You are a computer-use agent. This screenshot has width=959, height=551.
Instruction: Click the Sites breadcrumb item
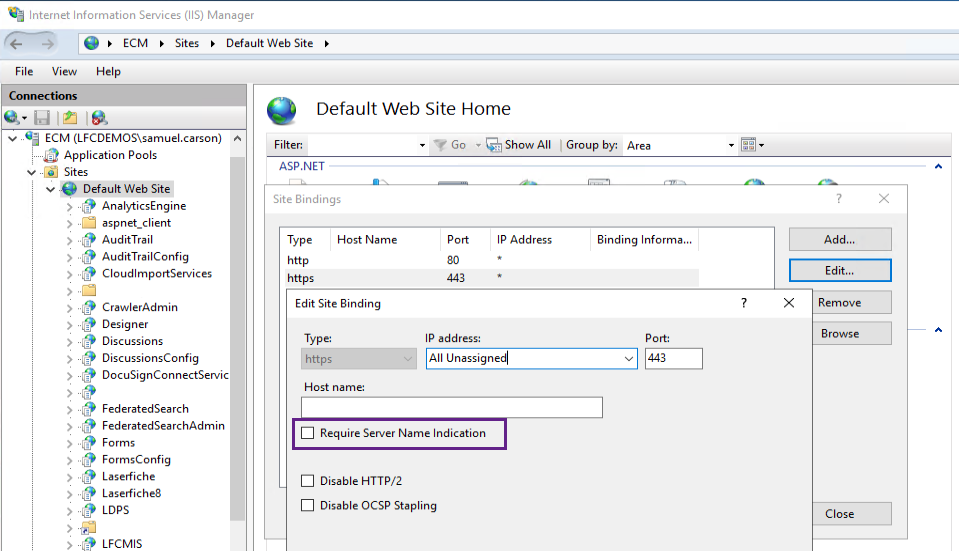pyautogui.click(x=187, y=43)
